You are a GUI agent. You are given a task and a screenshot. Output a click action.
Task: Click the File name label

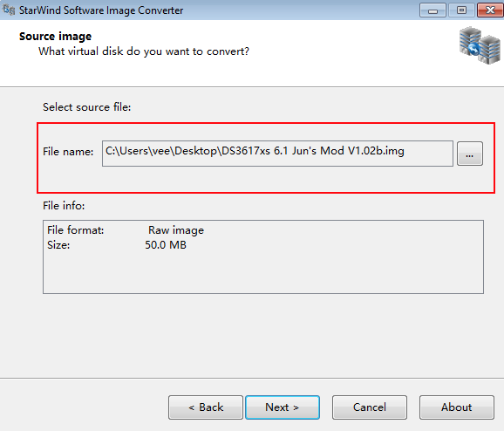click(68, 151)
